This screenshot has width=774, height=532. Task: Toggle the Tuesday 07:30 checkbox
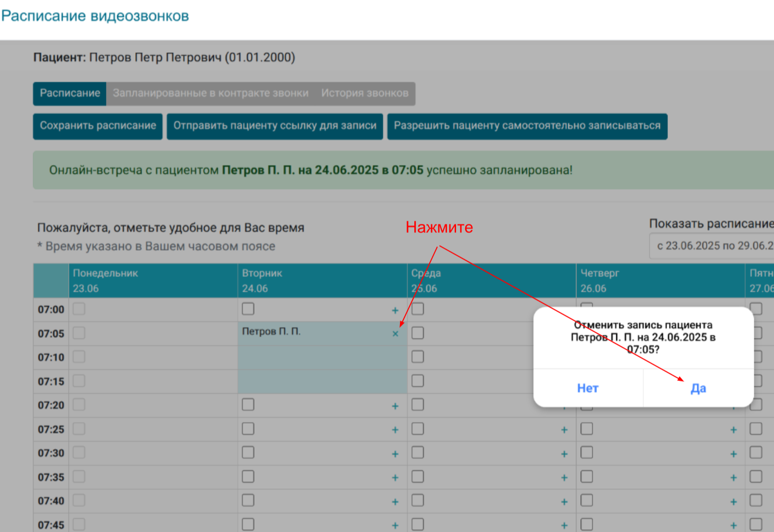click(248, 453)
